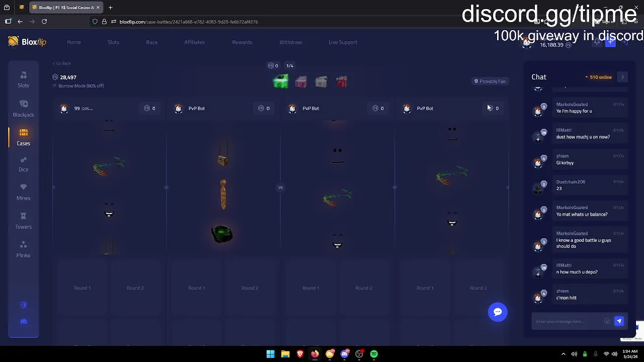Reload the page in the browser
644x362 pixels.
[x=44, y=22]
